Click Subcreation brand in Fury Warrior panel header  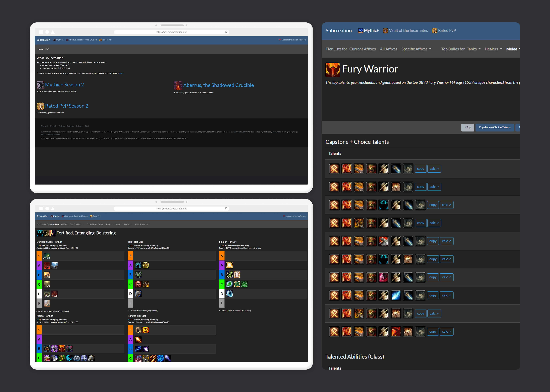tap(338, 31)
